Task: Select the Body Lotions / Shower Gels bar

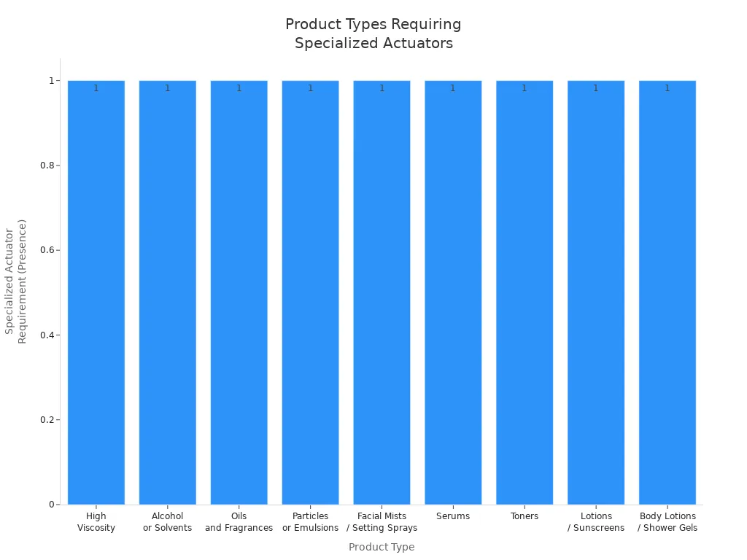Action: [x=667, y=292]
